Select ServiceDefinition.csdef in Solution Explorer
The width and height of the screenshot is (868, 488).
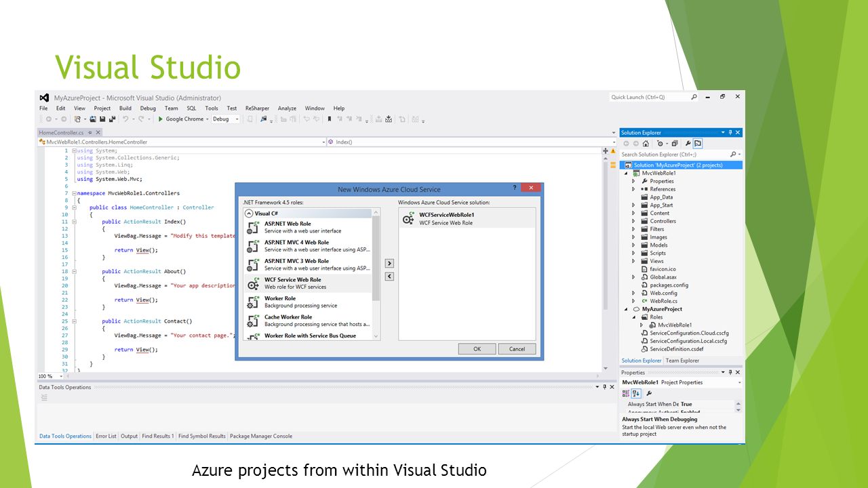tap(677, 349)
